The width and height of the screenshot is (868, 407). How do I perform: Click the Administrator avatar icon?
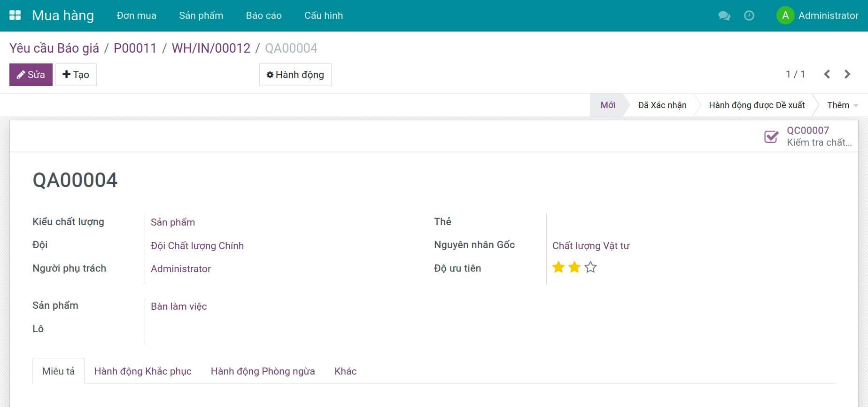coord(785,16)
